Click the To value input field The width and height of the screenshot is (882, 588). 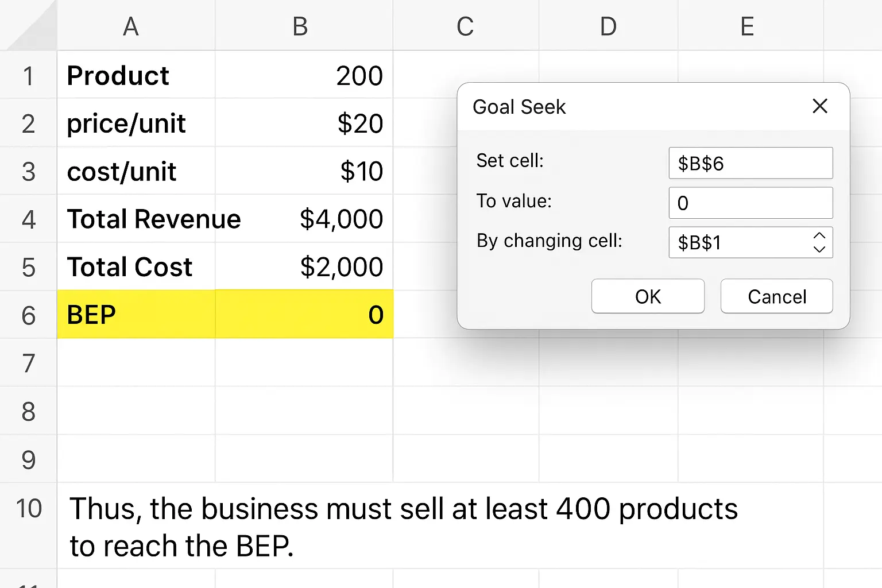click(x=750, y=203)
